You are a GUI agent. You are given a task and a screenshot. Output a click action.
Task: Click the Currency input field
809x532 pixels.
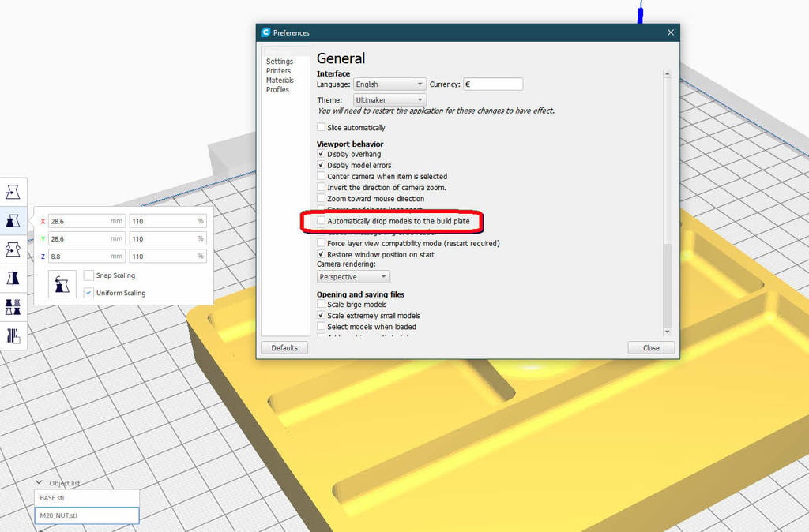(x=493, y=84)
